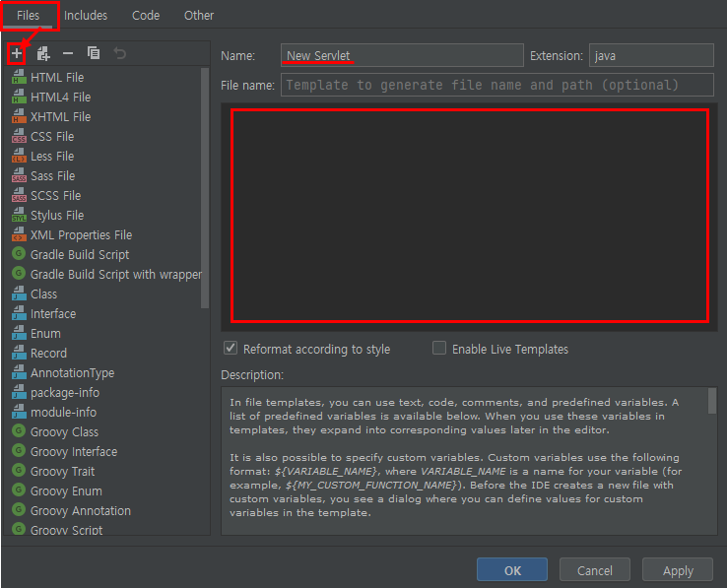The width and height of the screenshot is (727, 588).
Task: Click the Create Child Template File icon
Action: coord(43,54)
